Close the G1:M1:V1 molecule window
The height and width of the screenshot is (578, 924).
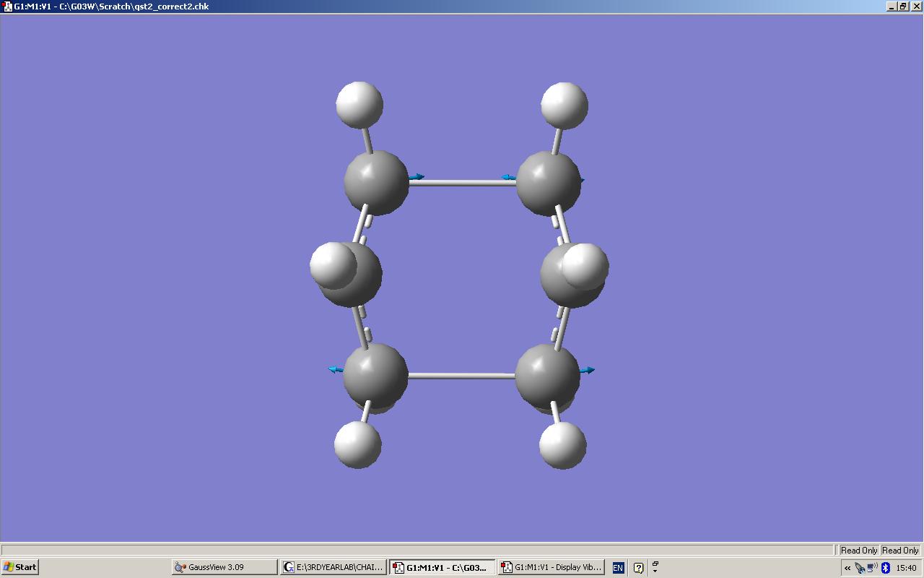[x=915, y=7]
